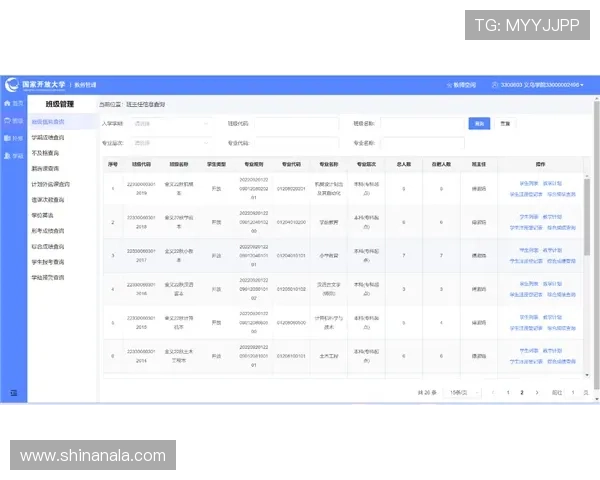
Task: Collapse the sidebar using bottom-left icon
Action: 13,392
